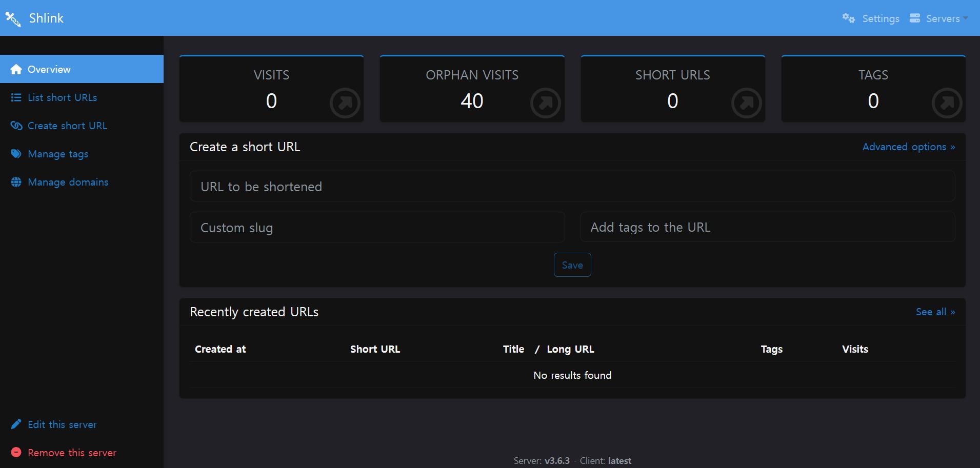Open See all recently created URLs

click(x=935, y=312)
